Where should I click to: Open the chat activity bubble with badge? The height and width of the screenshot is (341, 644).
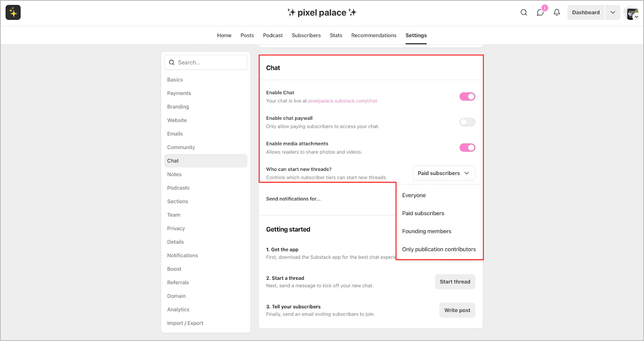click(x=540, y=12)
